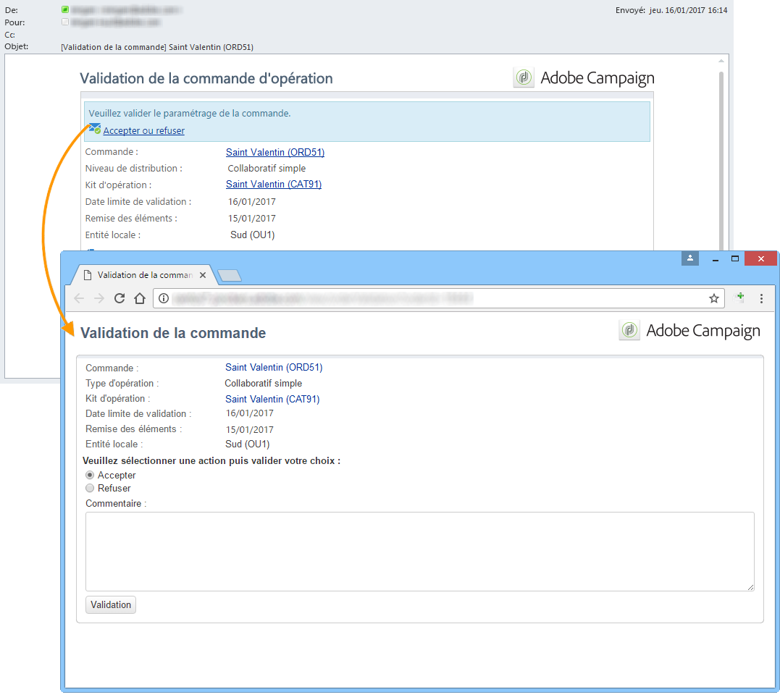
Task: Select the Refuser radio button
Action: (90, 488)
